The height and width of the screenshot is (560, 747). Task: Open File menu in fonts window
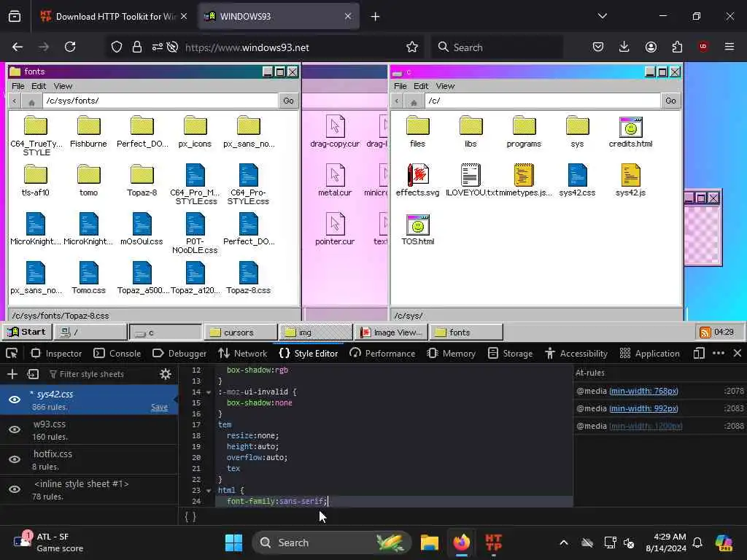click(x=18, y=86)
